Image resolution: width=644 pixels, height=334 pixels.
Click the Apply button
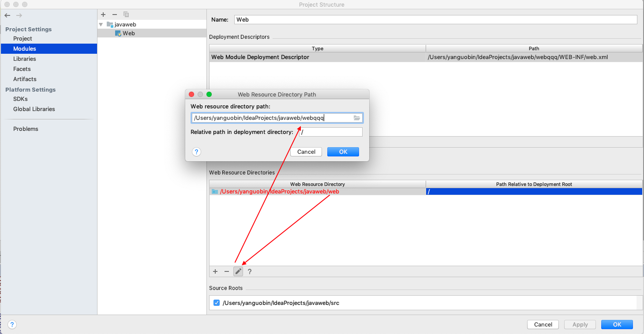point(580,325)
